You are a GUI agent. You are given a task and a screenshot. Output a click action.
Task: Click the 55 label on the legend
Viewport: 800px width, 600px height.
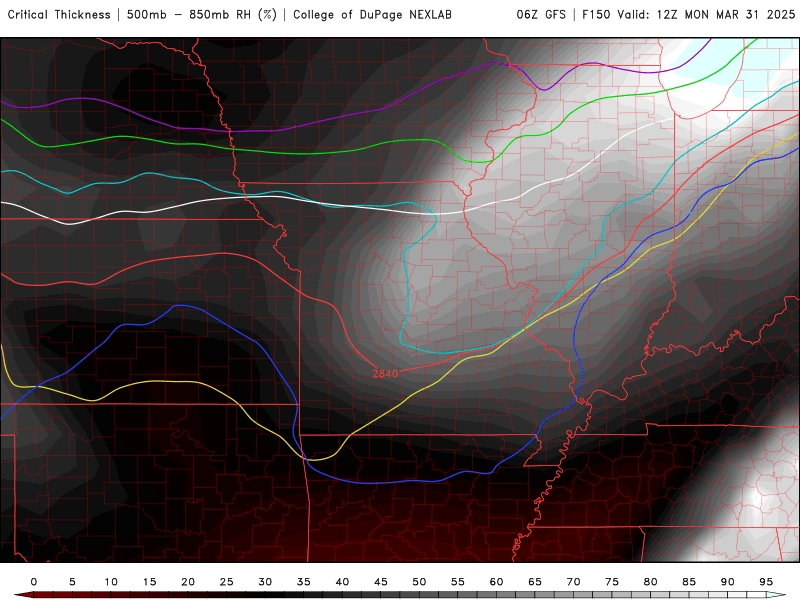458,582
